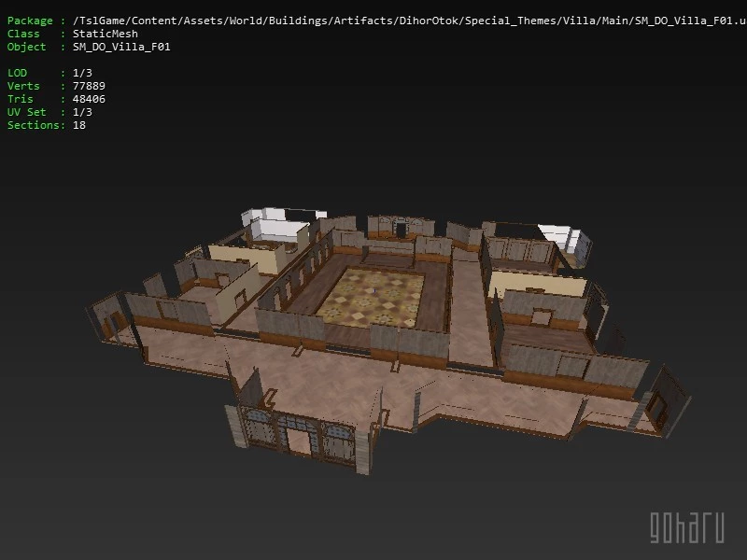
Task: Click the SM_DO_Villa_F01 object name
Action: (x=121, y=47)
